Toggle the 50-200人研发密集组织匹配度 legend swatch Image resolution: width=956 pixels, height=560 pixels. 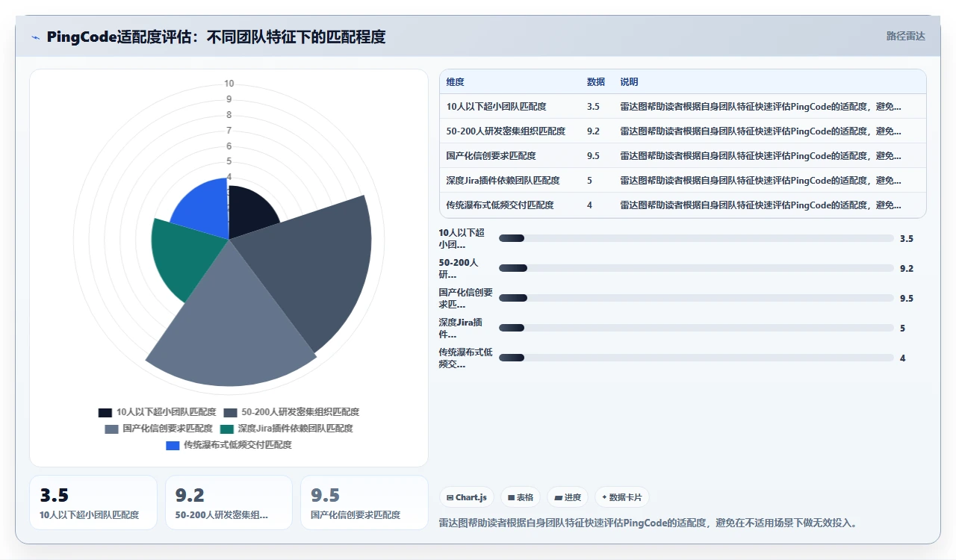coord(230,412)
